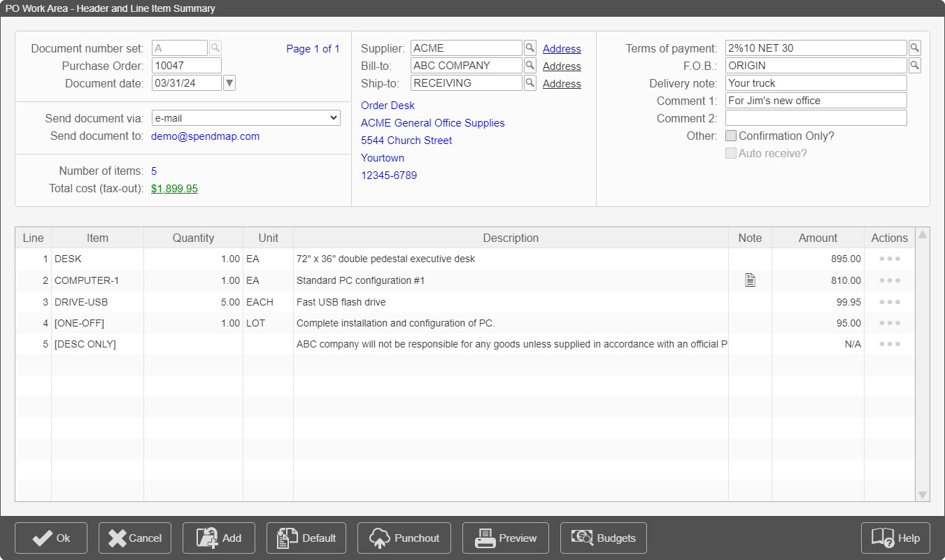Open the Terms of payment lookup icon

pyautogui.click(x=915, y=48)
